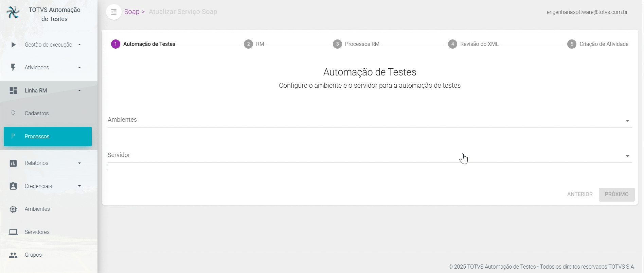
Task: Go to Servidores in the sidebar
Action: pos(48,232)
